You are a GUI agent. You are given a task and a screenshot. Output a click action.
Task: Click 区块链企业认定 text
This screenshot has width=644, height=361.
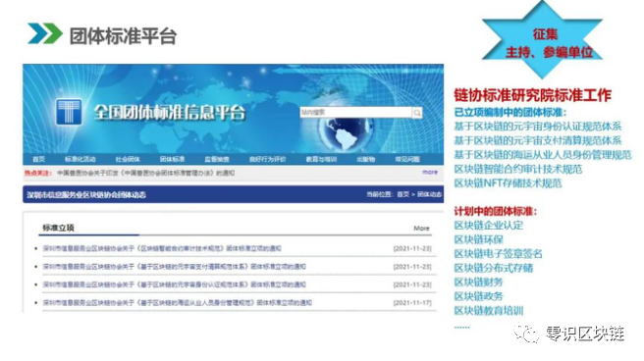point(488,226)
